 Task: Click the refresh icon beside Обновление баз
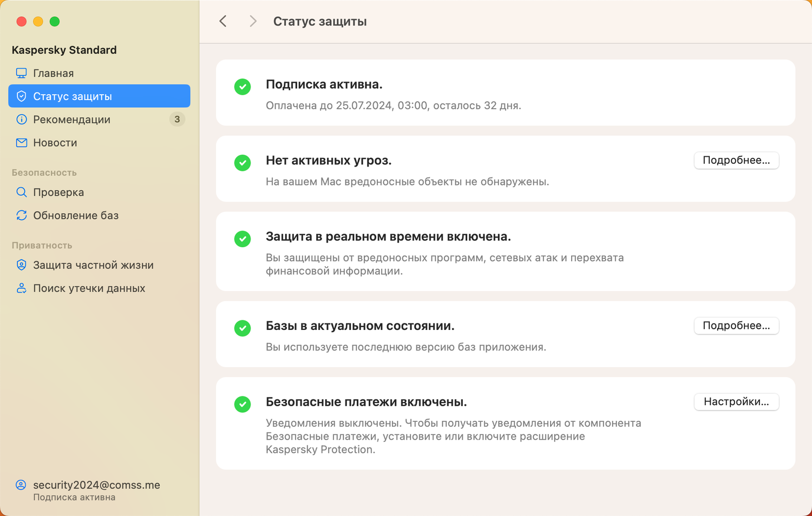tap(22, 215)
